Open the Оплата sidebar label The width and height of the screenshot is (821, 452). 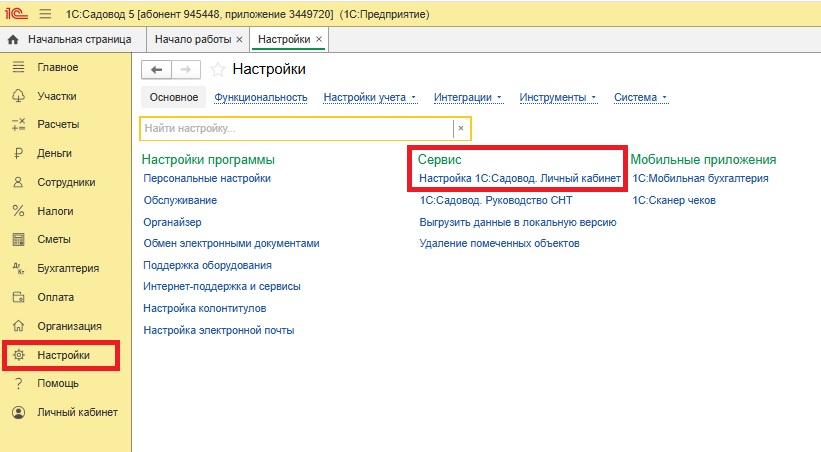(x=56, y=297)
